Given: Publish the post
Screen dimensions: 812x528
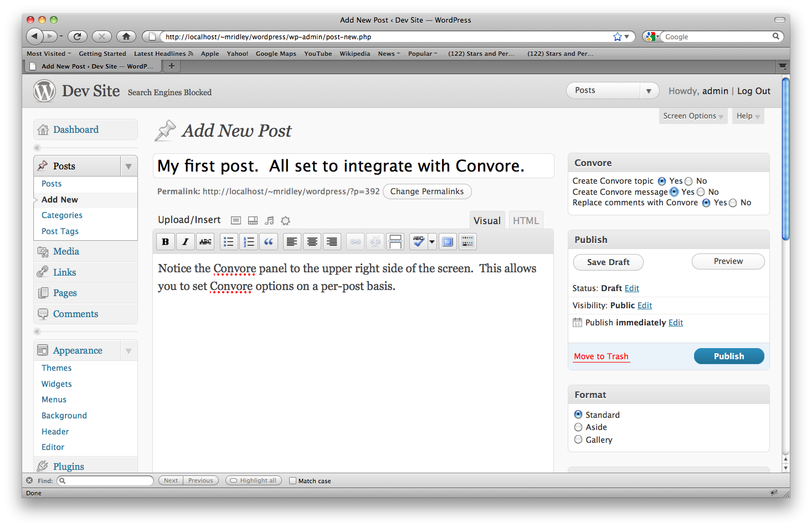Looking at the screenshot, I should (x=729, y=356).
